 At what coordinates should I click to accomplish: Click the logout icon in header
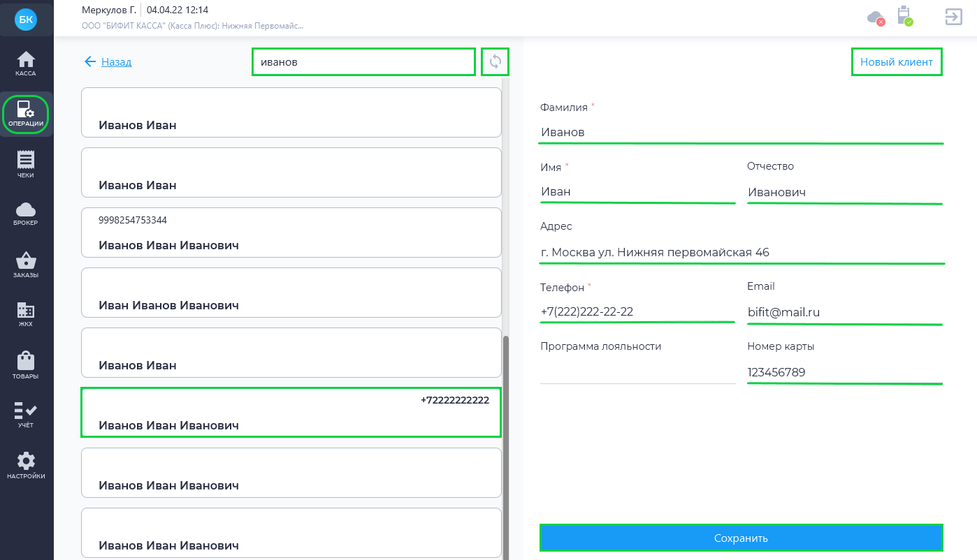[953, 17]
